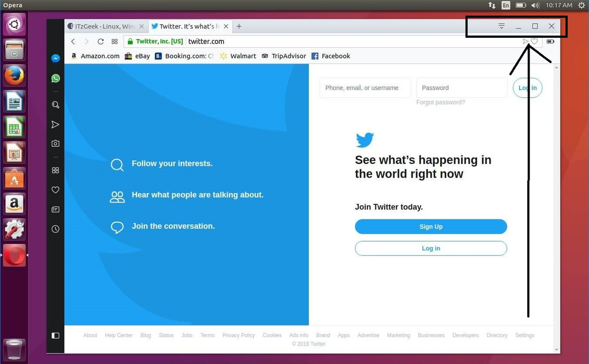Launch Firefox from Ubuntu dock
The width and height of the screenshot is (589, 364).
(14, 75)
